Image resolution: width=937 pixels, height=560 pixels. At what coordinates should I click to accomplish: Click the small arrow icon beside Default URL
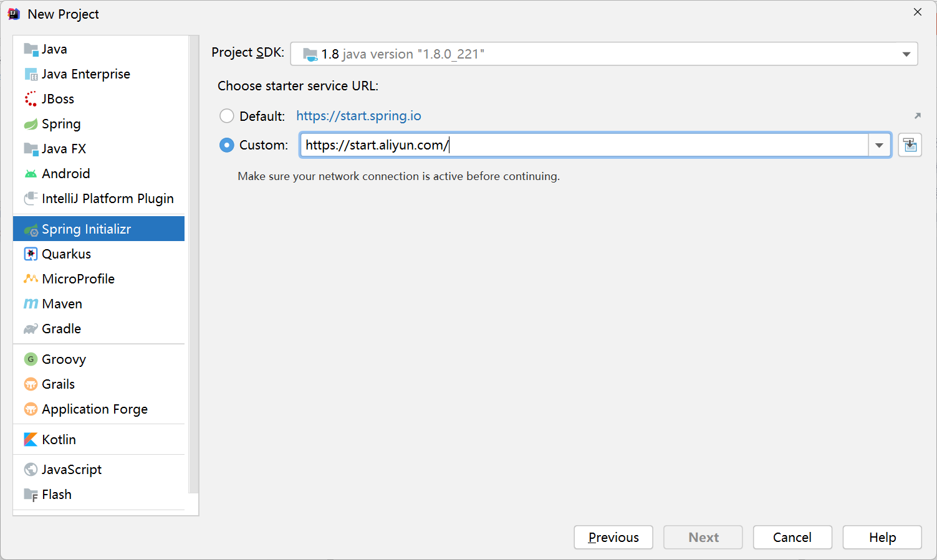pos(917,116)
